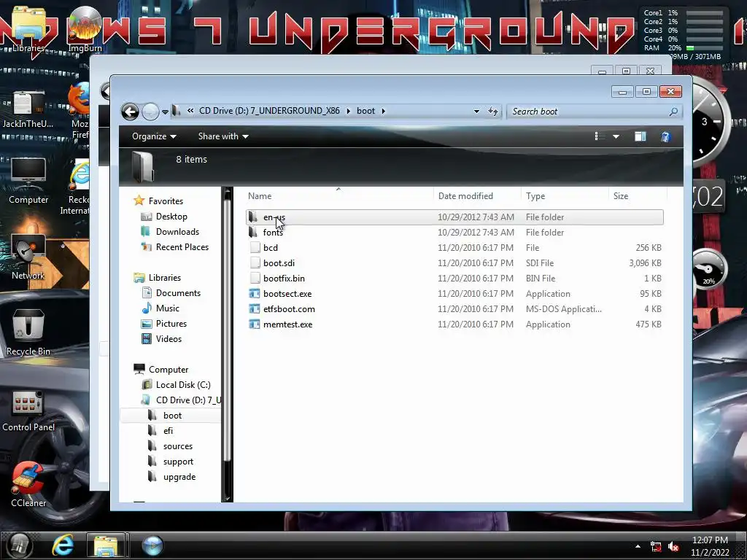Open the Network desktop icon

28,257
